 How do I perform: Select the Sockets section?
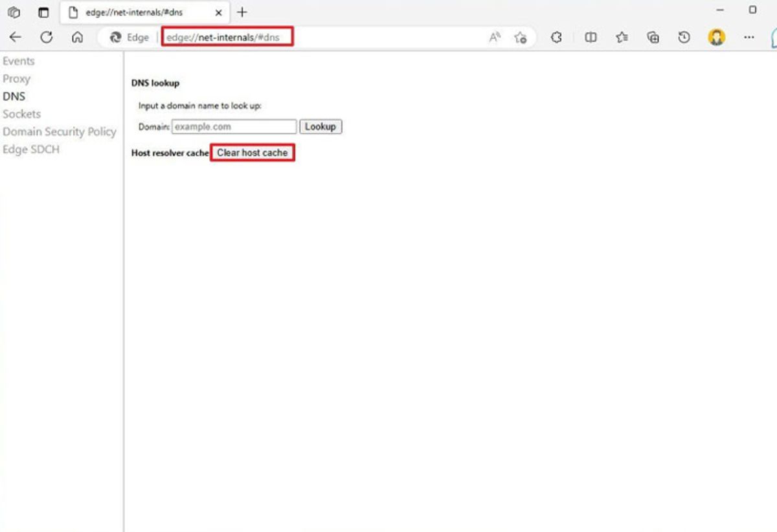[21, 113]
